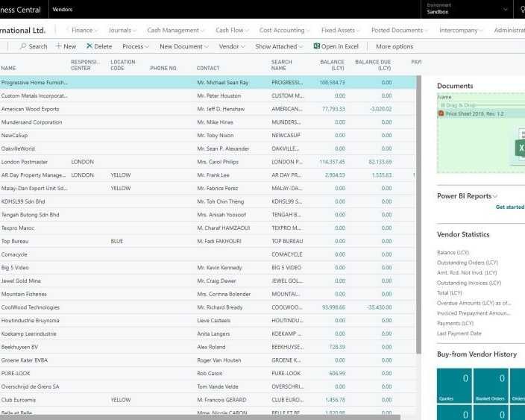Click contact Roger Van Houten

click(219, 360)
